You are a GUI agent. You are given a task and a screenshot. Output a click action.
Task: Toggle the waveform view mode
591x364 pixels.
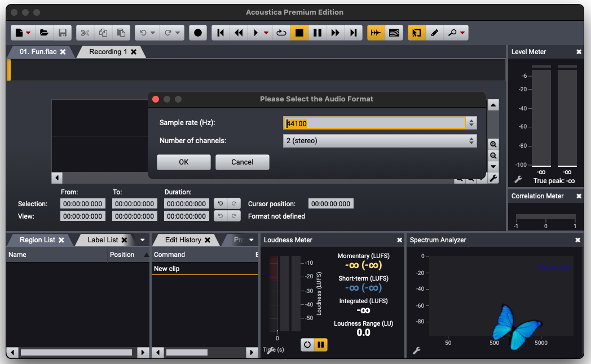(376, 33)
